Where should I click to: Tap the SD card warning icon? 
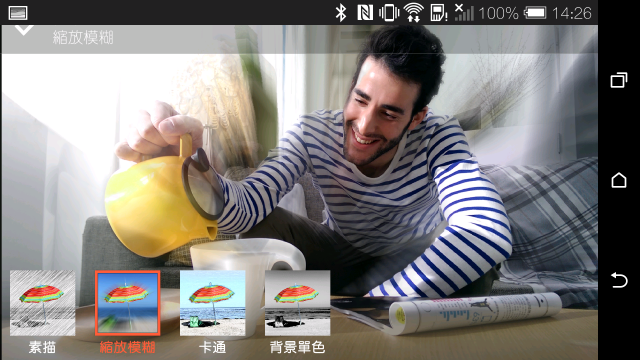pos(439,13)
